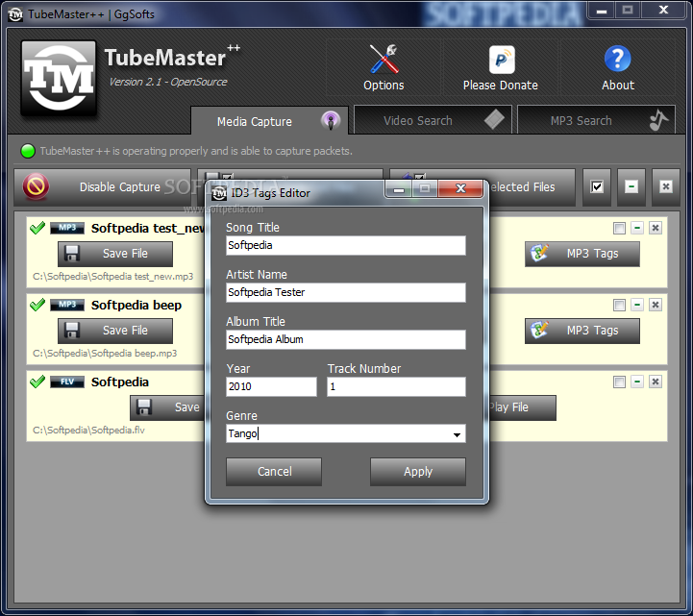Click the status message about capturing packets
This screenshot has height=616, width=693.
tap(196, 151)
